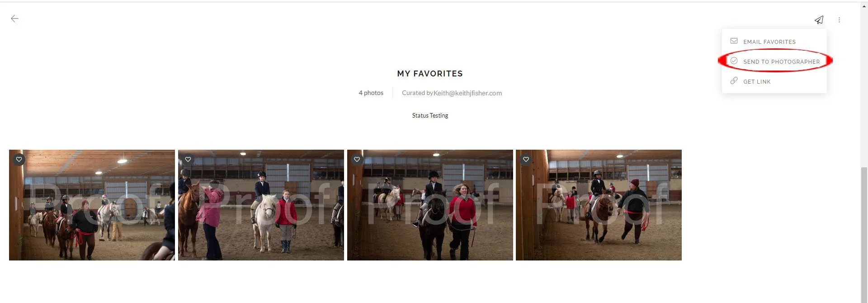The height and width of the screenshot is (303, 868).
Task: Click the paper plane share icon
Action: 819,20
